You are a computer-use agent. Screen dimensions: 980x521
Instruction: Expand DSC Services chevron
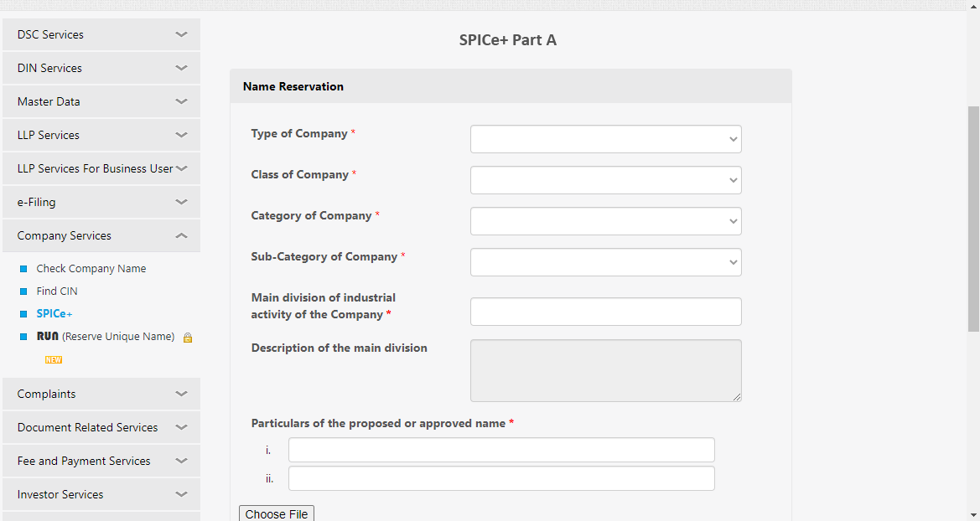[181, 34]
